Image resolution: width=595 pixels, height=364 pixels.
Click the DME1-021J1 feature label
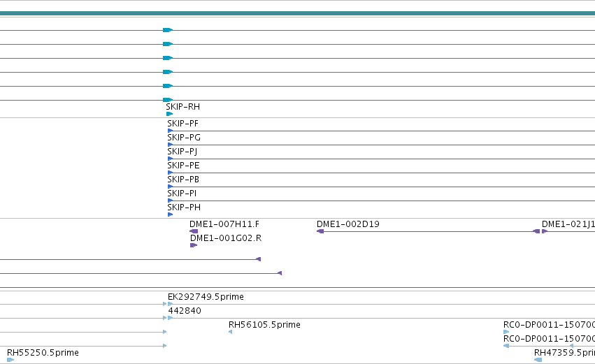[568, 224]
